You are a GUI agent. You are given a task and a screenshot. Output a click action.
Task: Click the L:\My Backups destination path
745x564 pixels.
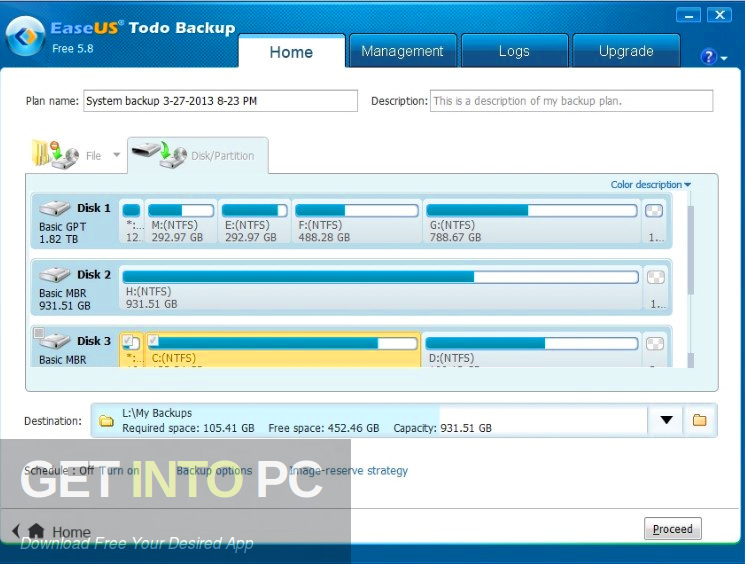157,413
